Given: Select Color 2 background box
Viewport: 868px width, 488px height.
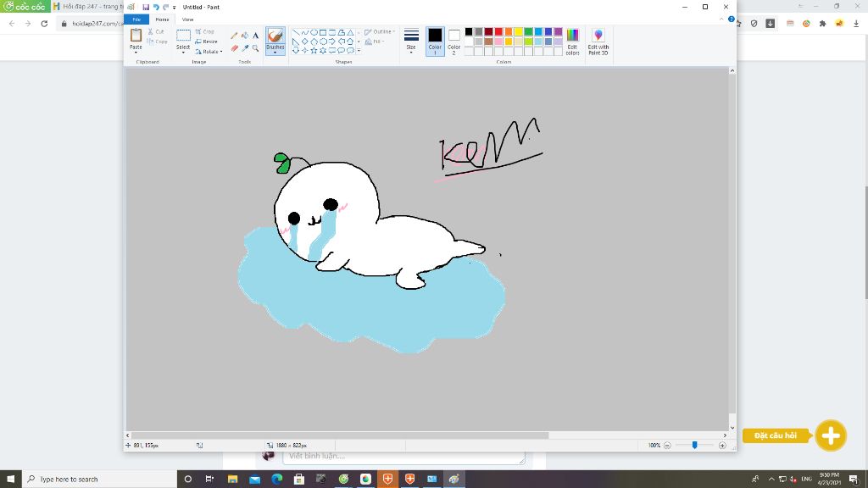Looking at the screenshot, I should point(454,42).
